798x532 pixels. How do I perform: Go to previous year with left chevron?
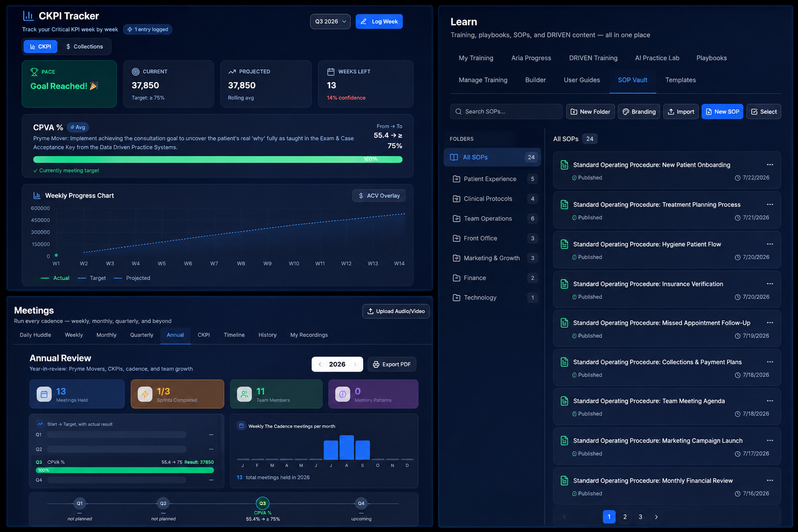coord(320,364)
